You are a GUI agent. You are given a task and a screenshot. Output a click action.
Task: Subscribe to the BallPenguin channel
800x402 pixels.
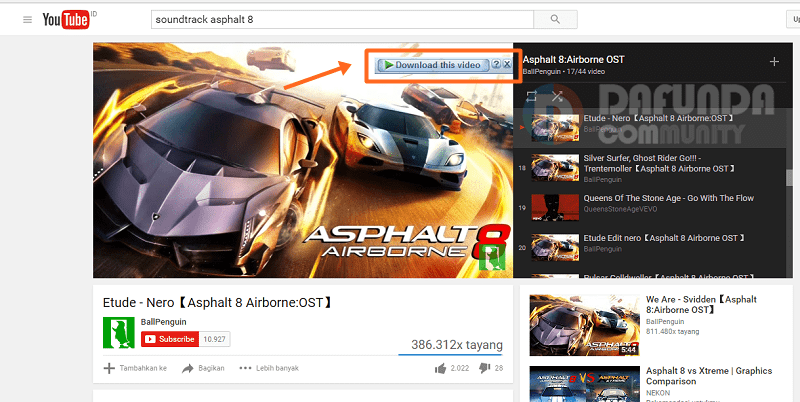click(x=170, y=339)
